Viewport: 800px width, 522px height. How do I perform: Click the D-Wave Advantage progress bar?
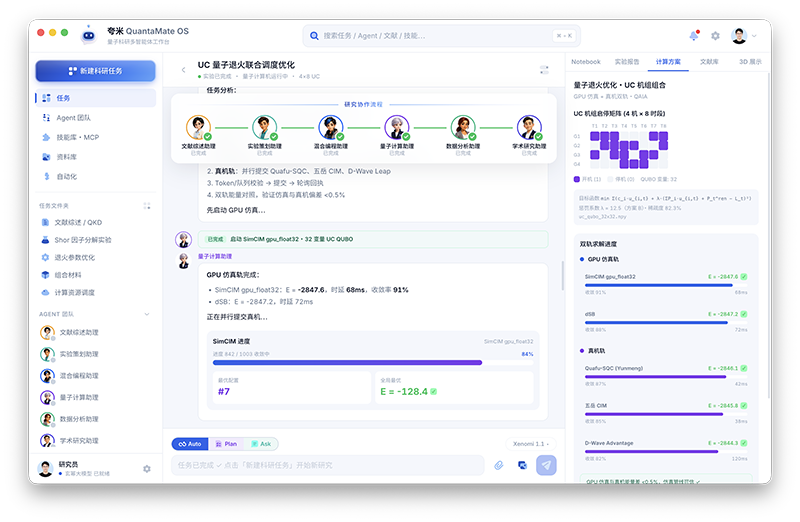pos(666,452)
